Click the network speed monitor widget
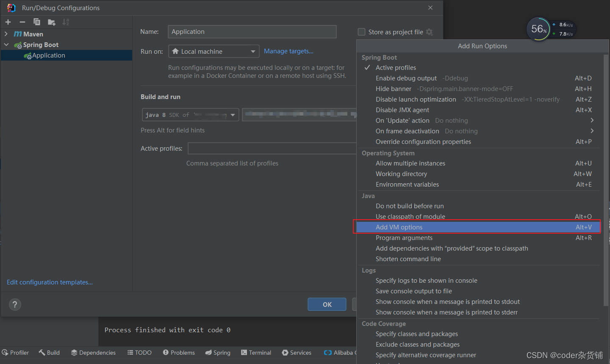 click(x=551, y=29)
